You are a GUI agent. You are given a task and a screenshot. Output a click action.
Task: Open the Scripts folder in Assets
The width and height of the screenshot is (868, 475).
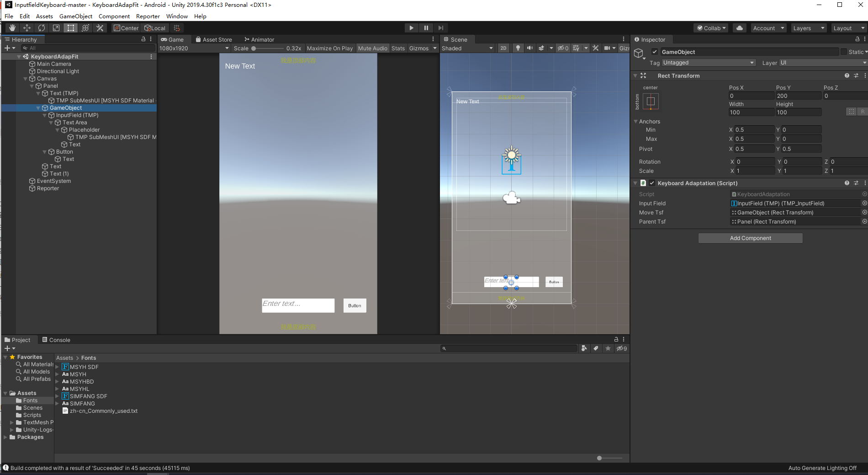pos(32,415)
